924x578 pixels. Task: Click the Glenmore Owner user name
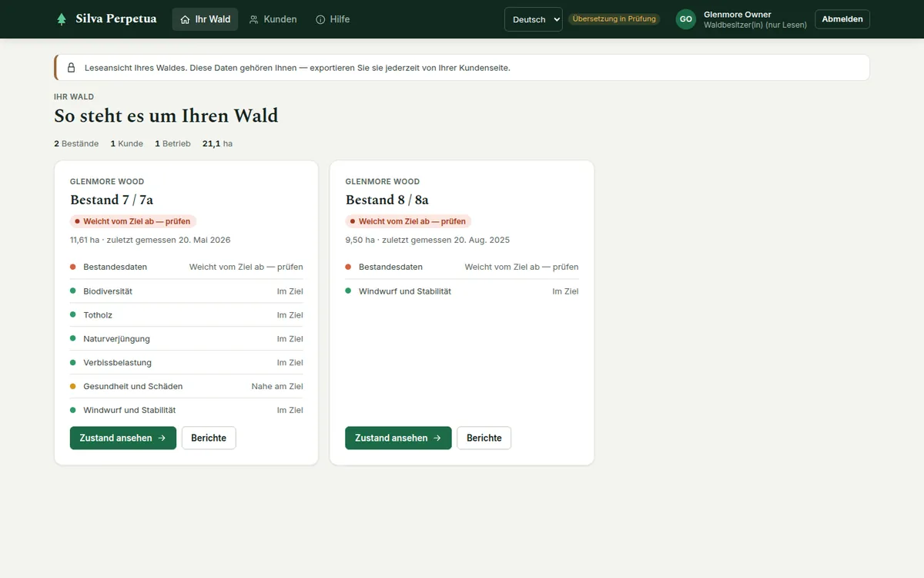(x=738, y=15)
